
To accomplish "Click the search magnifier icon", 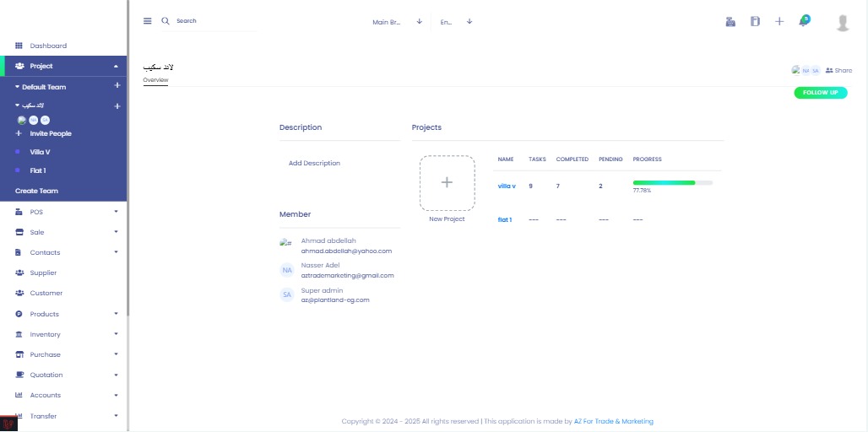I will tap(165, 21).
